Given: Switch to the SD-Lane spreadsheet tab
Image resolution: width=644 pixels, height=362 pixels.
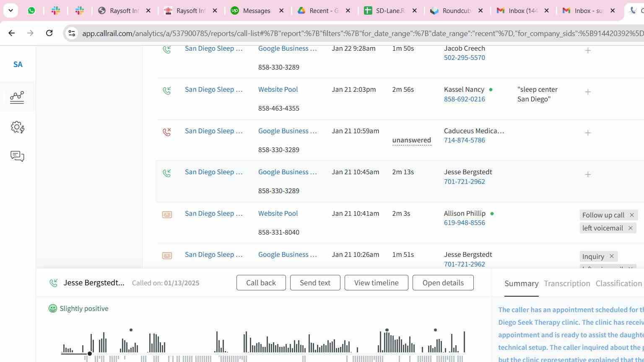Looking at the screenshot, I should click(385, 10).
